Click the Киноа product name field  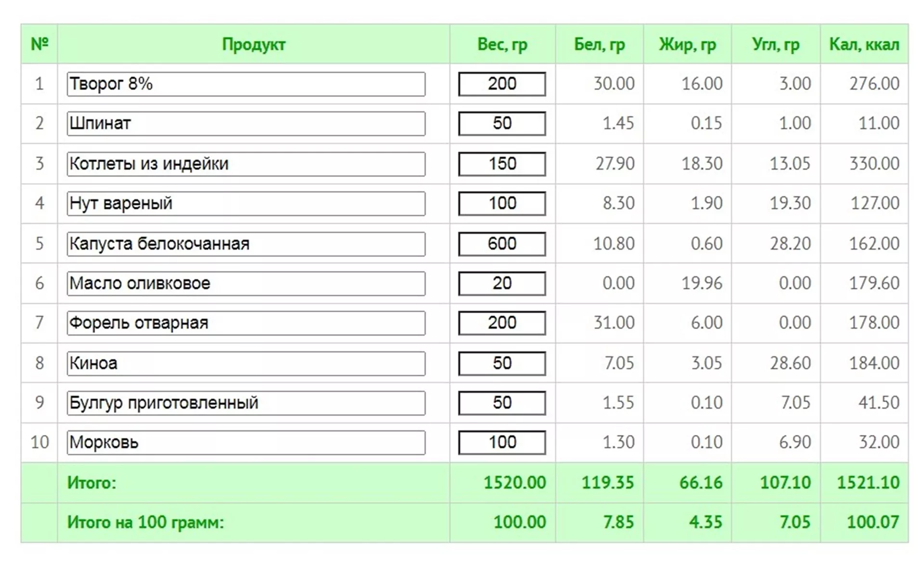[246, 363]
